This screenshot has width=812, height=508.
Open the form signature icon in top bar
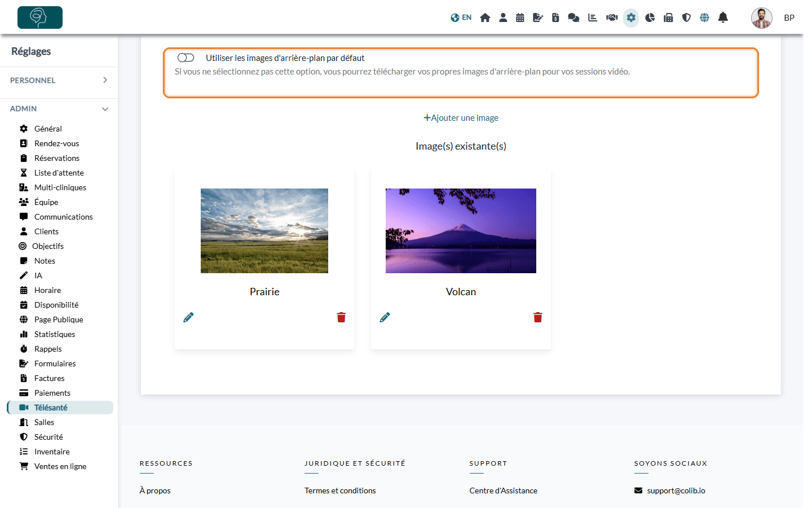tap(538, 17)
